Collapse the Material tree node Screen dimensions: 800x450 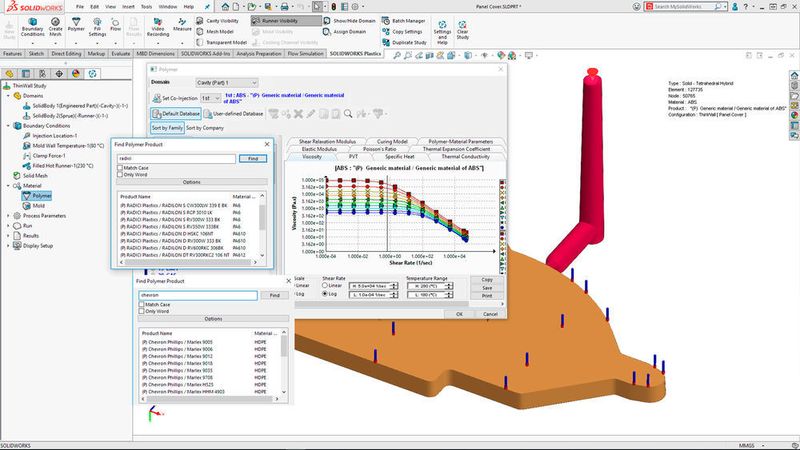pyautogui.click(x=8, y=186)
